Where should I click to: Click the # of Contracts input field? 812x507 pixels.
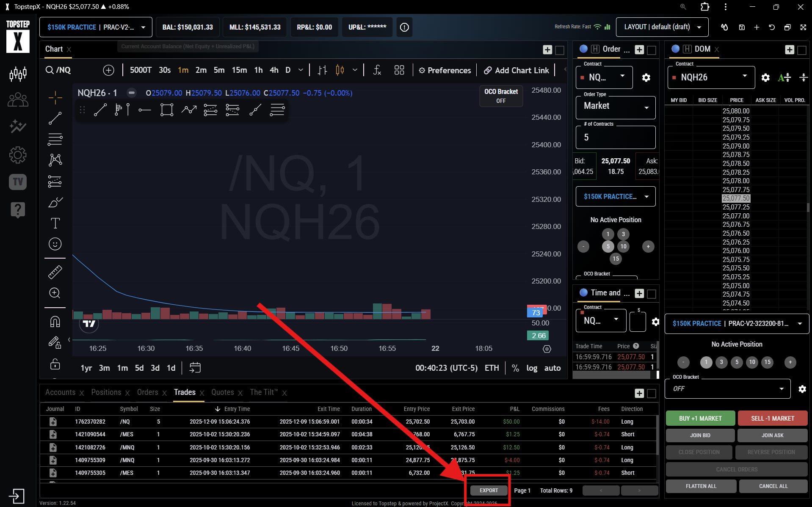(x=615, y=137)
